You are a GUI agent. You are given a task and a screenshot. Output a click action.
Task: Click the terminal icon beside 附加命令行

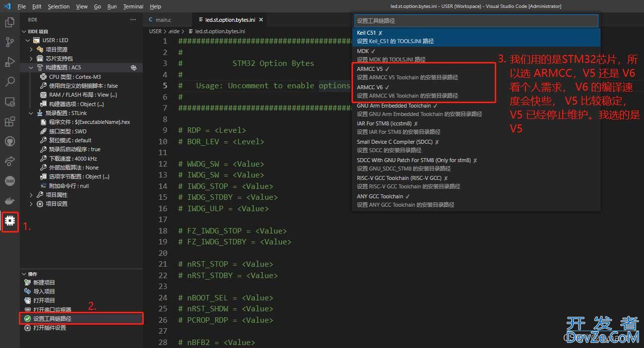coord(44,186)
